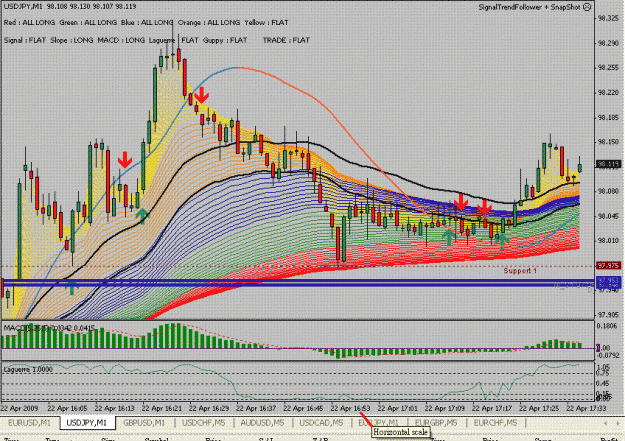Image resolution: width=625 pixels, height=441 pixels.
Task: Click the 'TRADE : FLAT' status text
Action: coord(286,40)
